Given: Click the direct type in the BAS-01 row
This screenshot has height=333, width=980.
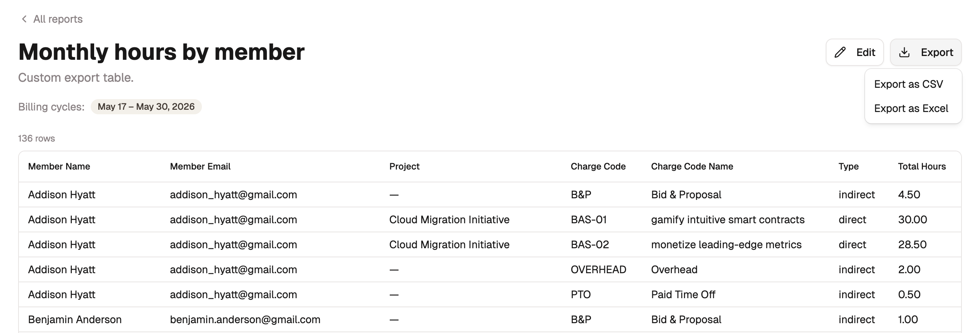Looking at the screenshot, I should 852,219.
